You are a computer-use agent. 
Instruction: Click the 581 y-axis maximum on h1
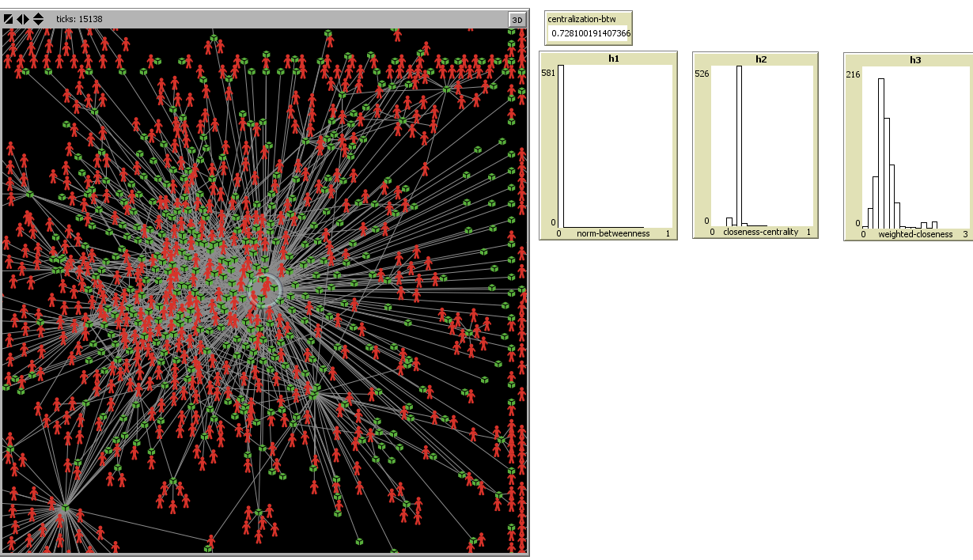pyautogui.click(x=548, y=74)
